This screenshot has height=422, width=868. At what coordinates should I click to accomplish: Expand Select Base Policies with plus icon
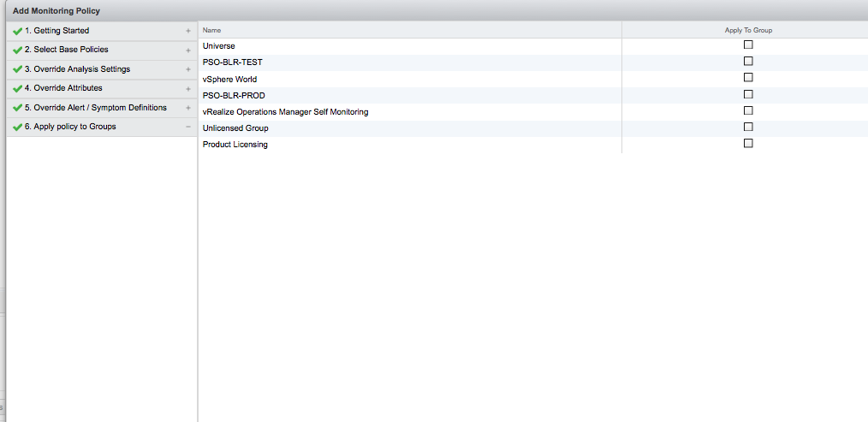pos(187,50)
